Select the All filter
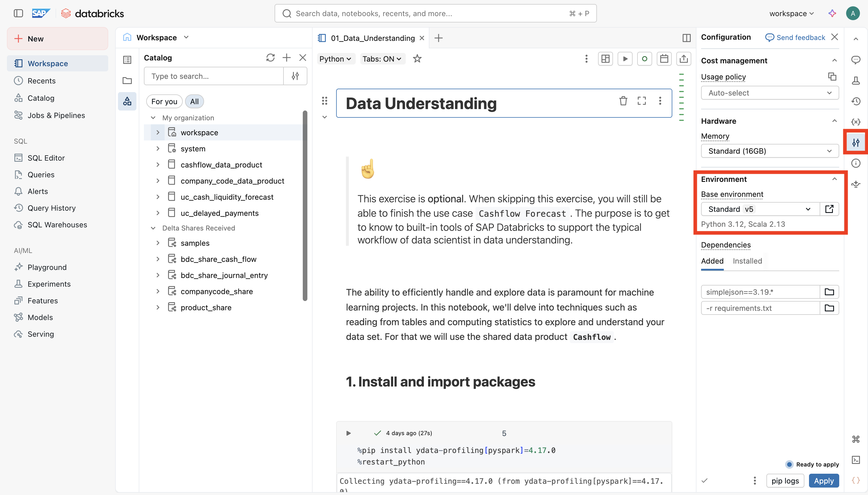Image resolution: width=868 pixels, height=495 pixels. click(x=194, y=101)
